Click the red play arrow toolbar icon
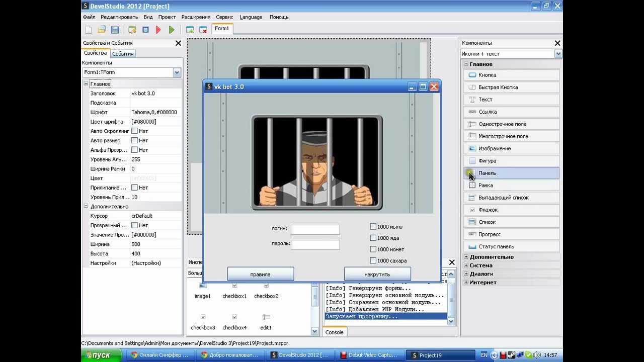The image size is (644, 362). click(x=158, y=30)
